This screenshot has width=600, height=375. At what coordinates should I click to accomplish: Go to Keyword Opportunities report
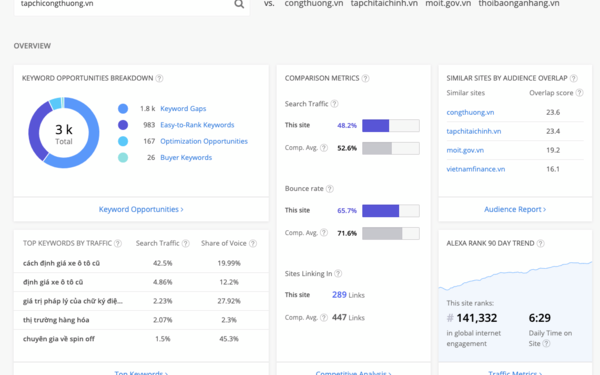tap(141, 209)
